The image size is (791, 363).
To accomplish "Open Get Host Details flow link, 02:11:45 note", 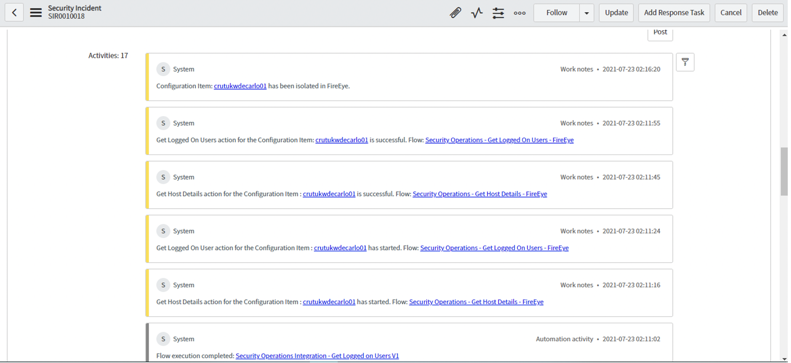I will [480, 194].
